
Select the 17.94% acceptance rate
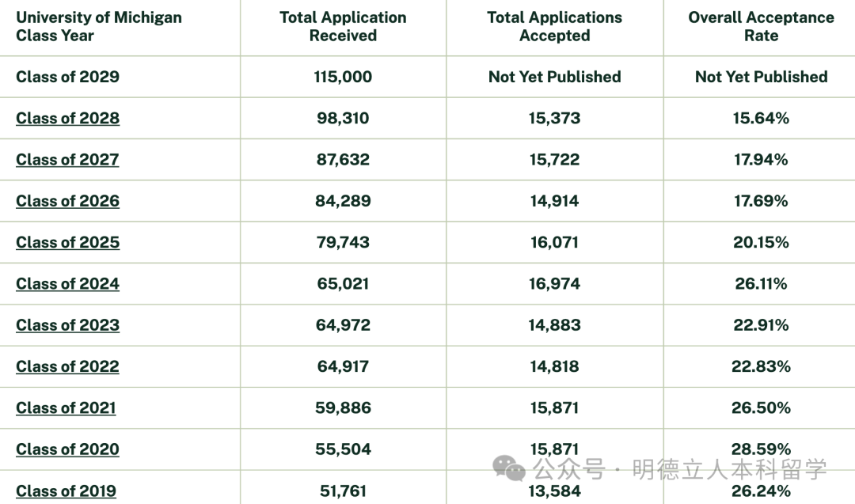coord(762,160)
